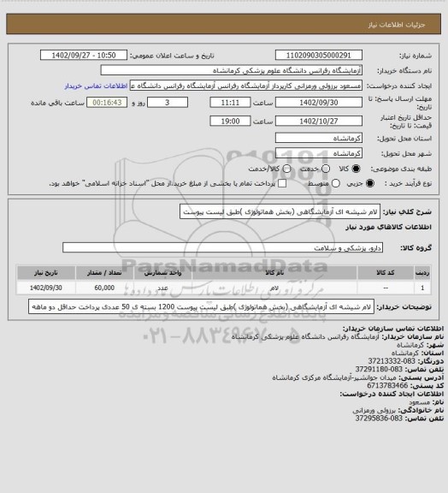The width and height of the screenshot is (448, 493).
Task: Click the contact phone 37291180-083
Action: (x=379, y=369)
